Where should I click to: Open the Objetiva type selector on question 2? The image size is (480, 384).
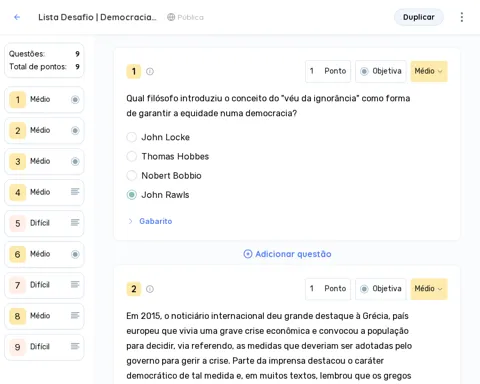tap(381, 289)
